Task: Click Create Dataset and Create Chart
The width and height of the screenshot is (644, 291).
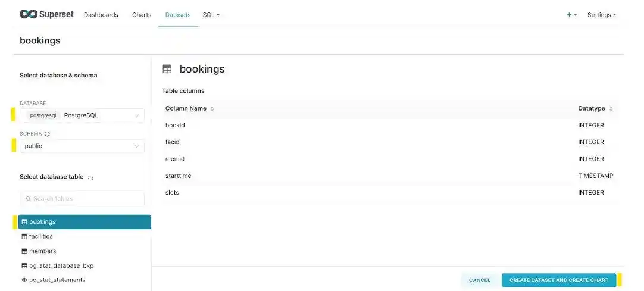Action: 558,280
